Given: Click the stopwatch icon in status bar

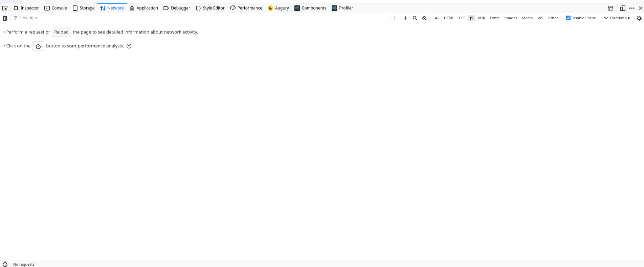Looking at the screenshot, I should 5,264.
